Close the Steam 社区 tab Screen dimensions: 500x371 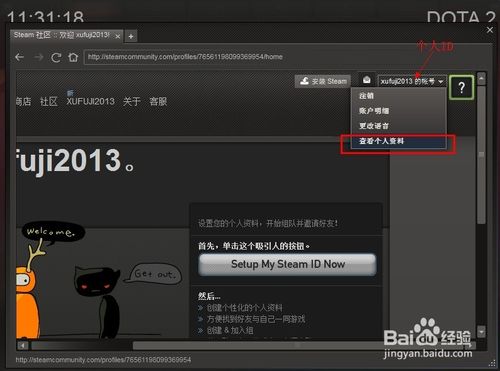click(117, 36)
